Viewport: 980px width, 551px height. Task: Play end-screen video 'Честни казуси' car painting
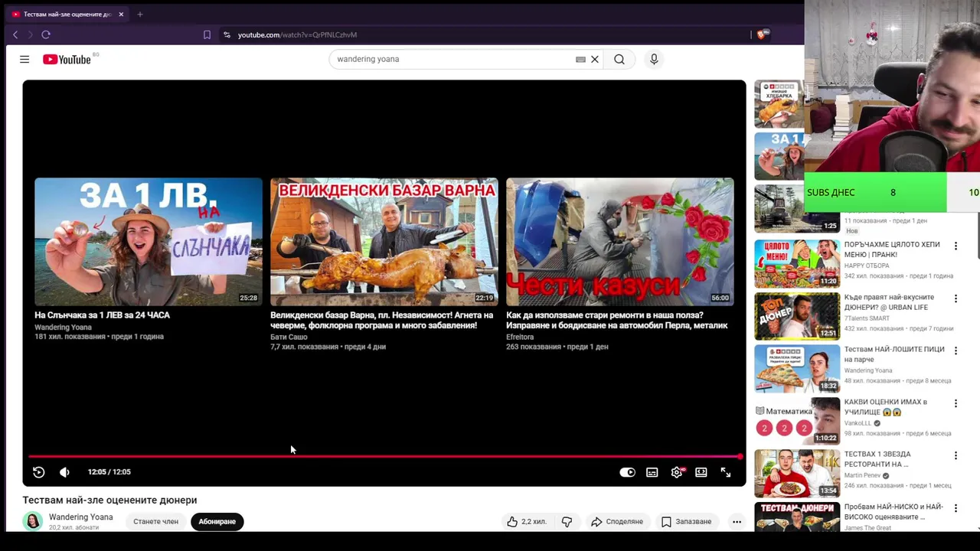tap(620, 242)
